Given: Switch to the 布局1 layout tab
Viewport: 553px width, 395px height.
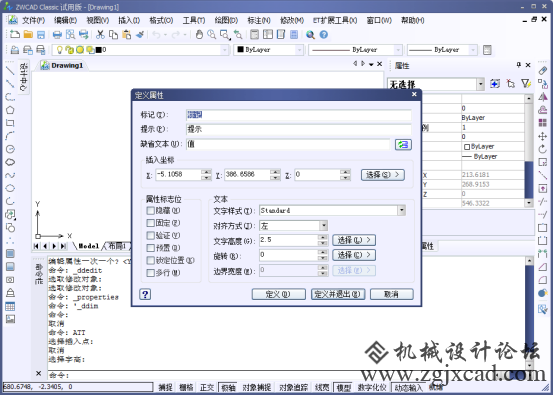Looking at the screenshot, I should tap(117, 246).
